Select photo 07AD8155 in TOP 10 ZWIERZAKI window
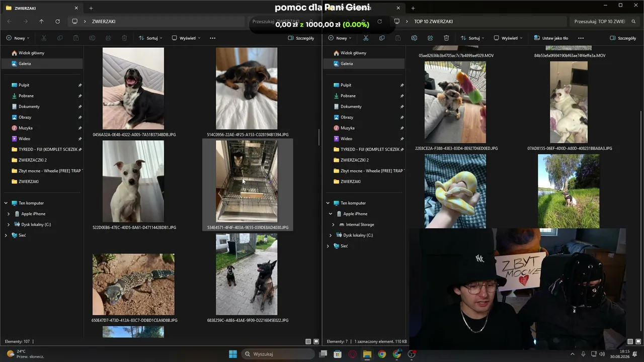 pos(569,102)
